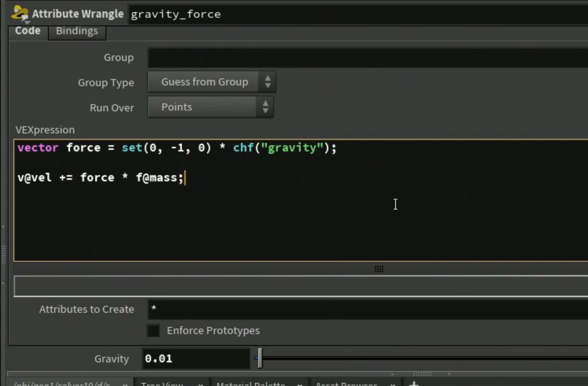Click the gravity_force node name field
Viewport: 588px width, 386px height.
click(358, 14)
